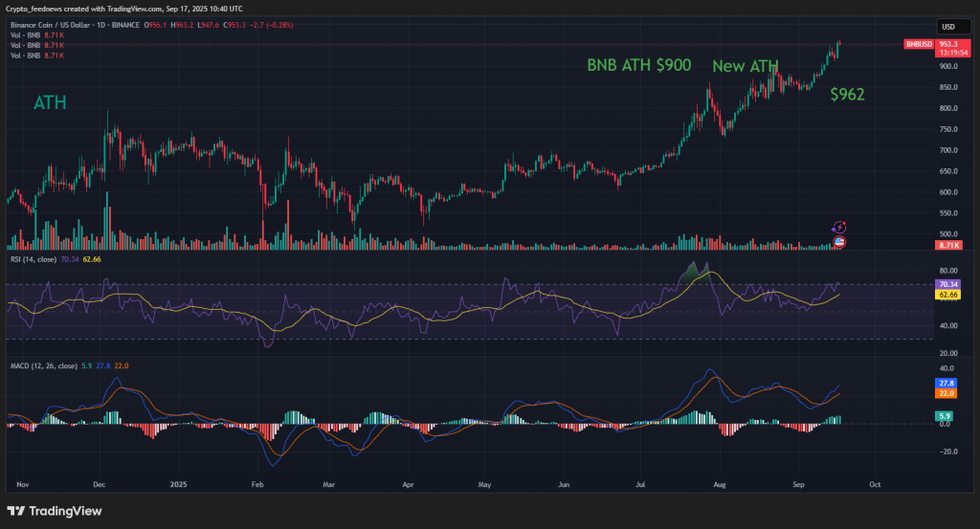Click the US flag economic event icon

pyautogui.click(x=839, y=241)
